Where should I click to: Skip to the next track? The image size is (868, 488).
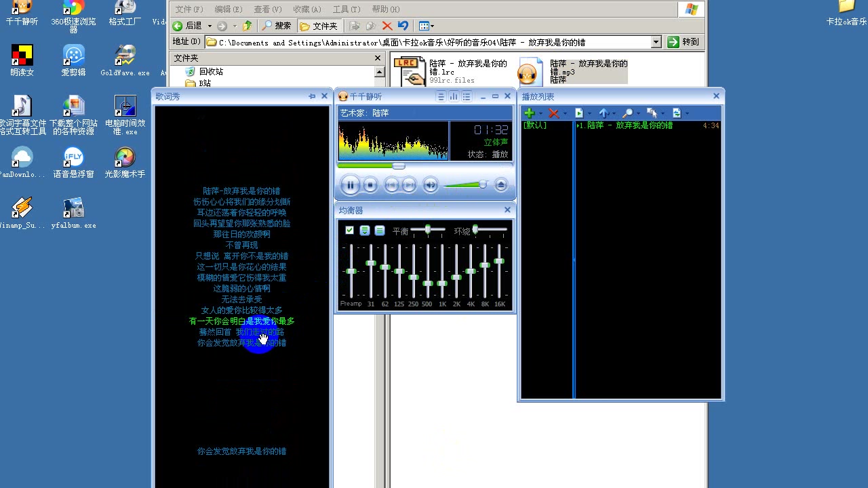click(x=409, y=184)
